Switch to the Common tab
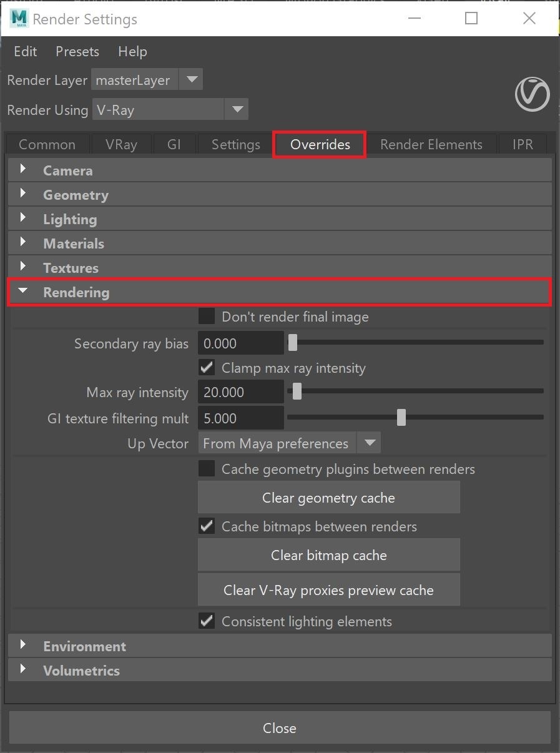The image size is (560, 753). point(47,144)
